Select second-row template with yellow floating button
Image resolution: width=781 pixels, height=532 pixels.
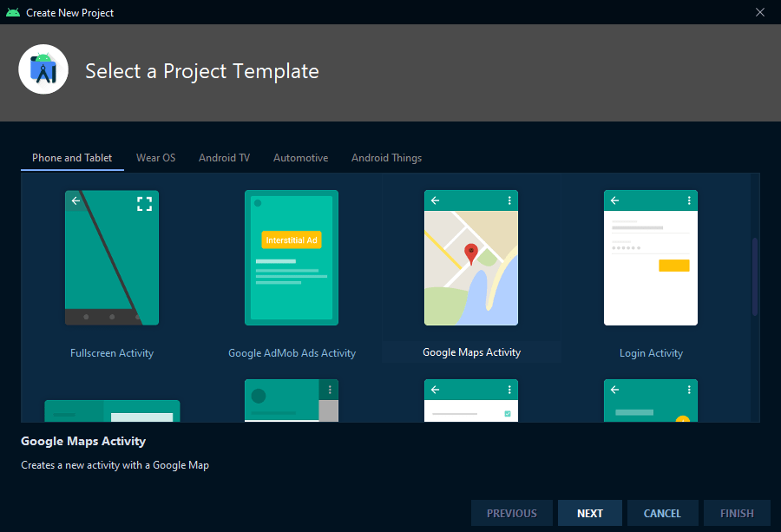651,400
